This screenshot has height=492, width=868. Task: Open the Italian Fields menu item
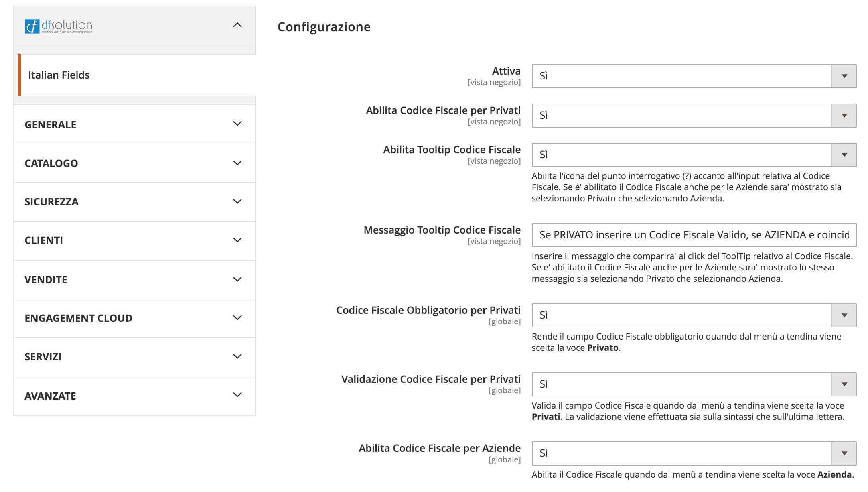[x=137, y=75]
